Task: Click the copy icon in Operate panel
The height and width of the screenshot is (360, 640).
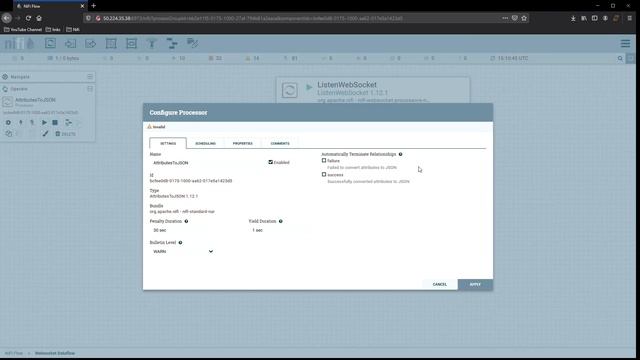Action: (8, 133)
